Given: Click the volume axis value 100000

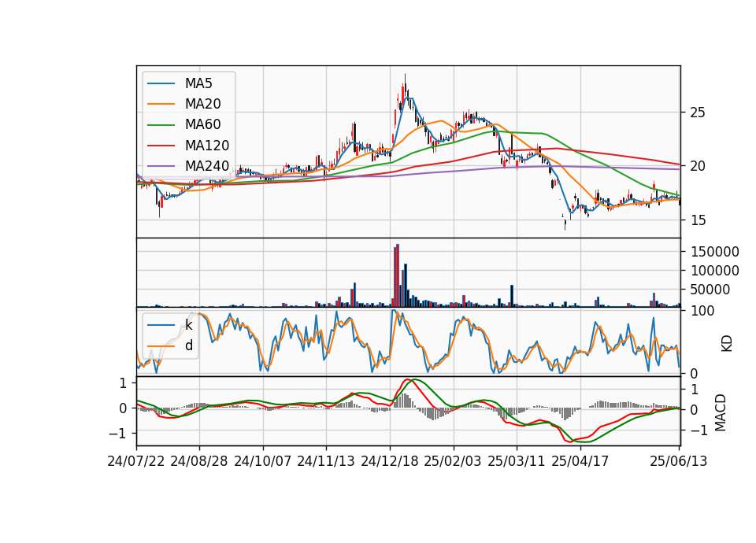Looking at the screenshot, I should [715, 271].
